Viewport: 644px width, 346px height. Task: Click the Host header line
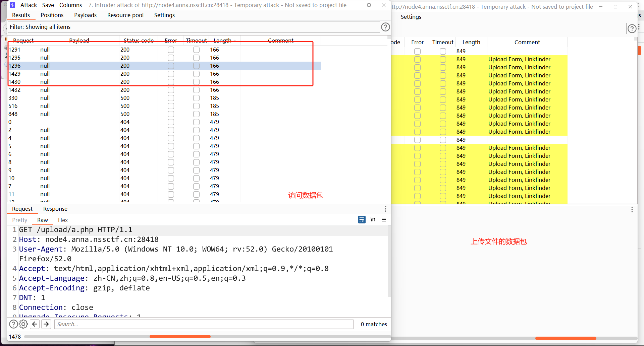[89, 239]
